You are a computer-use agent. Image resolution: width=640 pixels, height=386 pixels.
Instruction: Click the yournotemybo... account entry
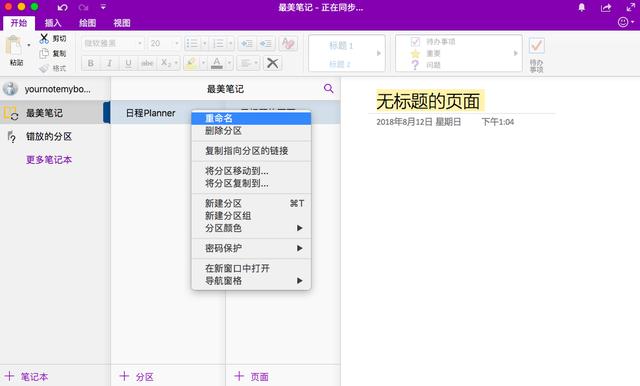point(55,89)
